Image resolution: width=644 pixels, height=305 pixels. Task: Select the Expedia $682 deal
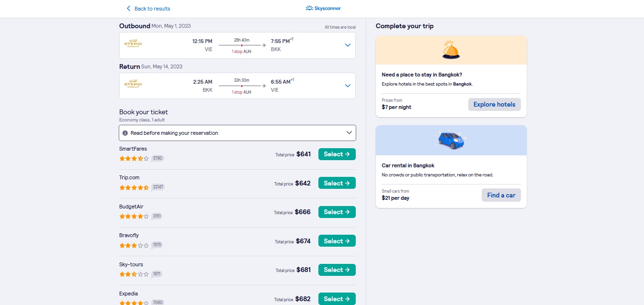tap(337, 299)
